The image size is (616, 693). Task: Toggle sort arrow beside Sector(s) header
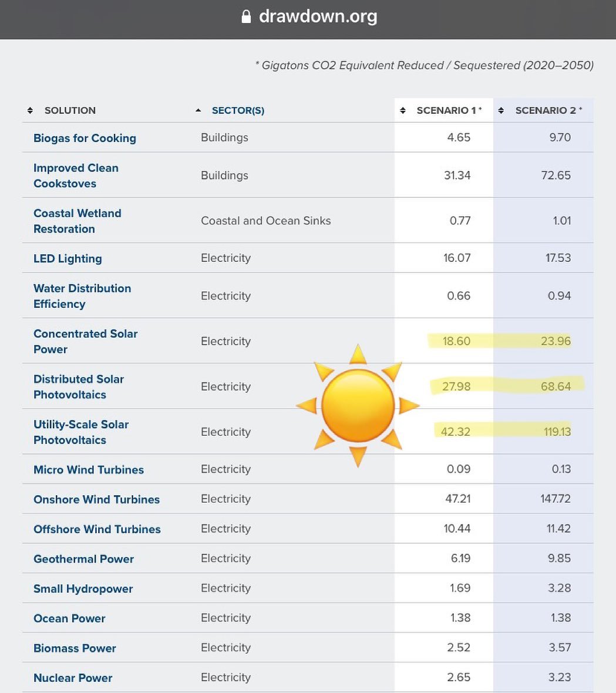[198, 110]
